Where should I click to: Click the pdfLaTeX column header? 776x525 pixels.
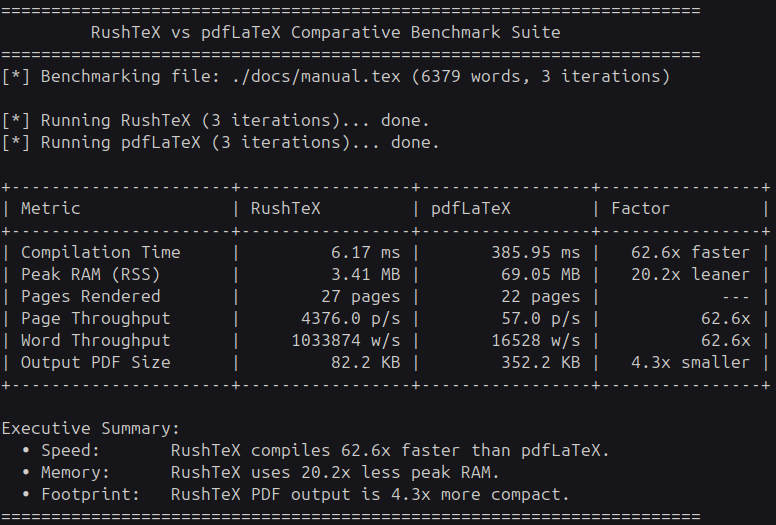pos(471,209)
